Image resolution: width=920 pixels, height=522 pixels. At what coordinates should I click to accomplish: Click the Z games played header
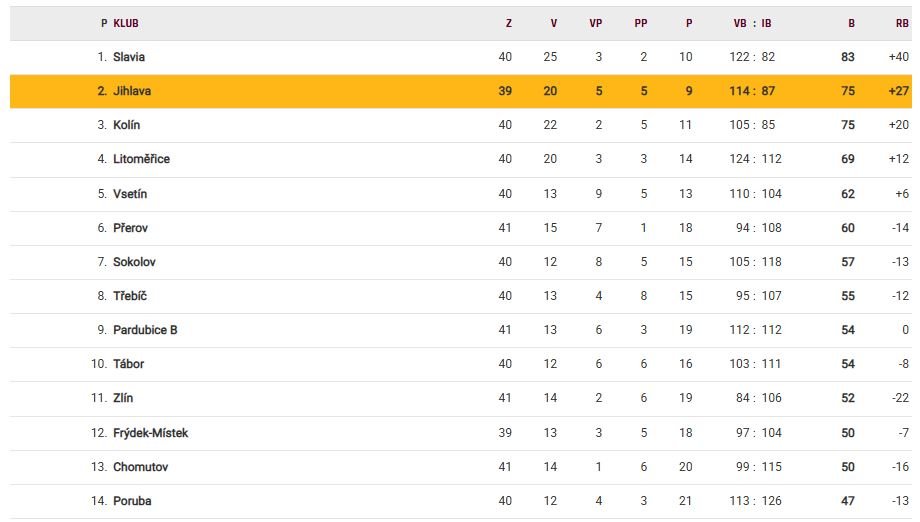pyautogui.click(x=509, y=23)
